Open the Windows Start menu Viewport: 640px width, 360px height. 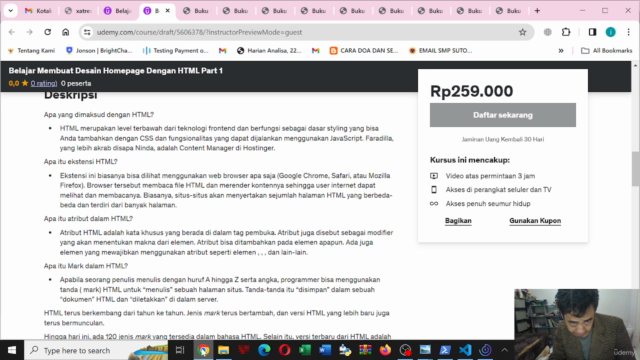pos(12,350)
